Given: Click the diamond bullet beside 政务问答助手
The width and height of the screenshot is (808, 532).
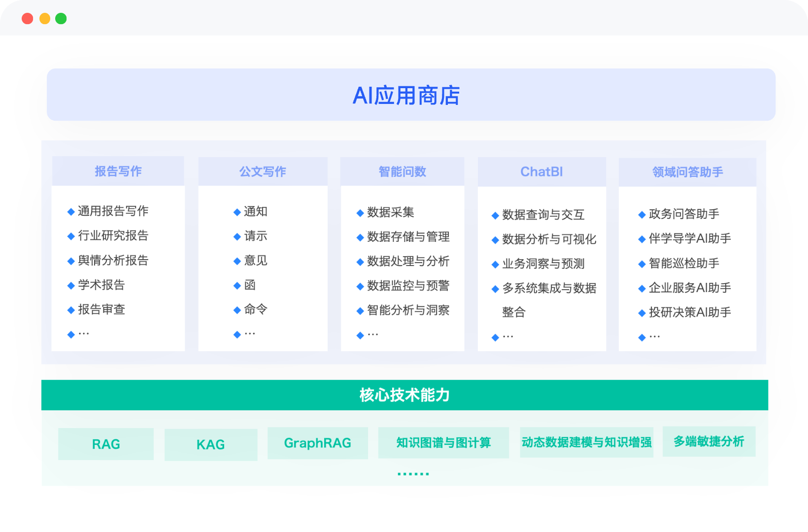Looking at the screenshot, I should (x=642, y=215).
